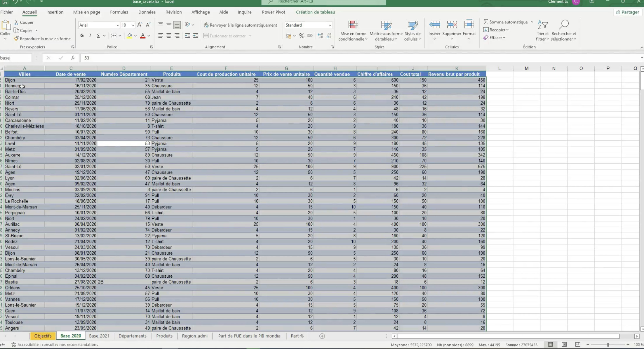Open the font color dropdown arrow
The width and height of the screenshot is (644, 349).
pos(149,36)
